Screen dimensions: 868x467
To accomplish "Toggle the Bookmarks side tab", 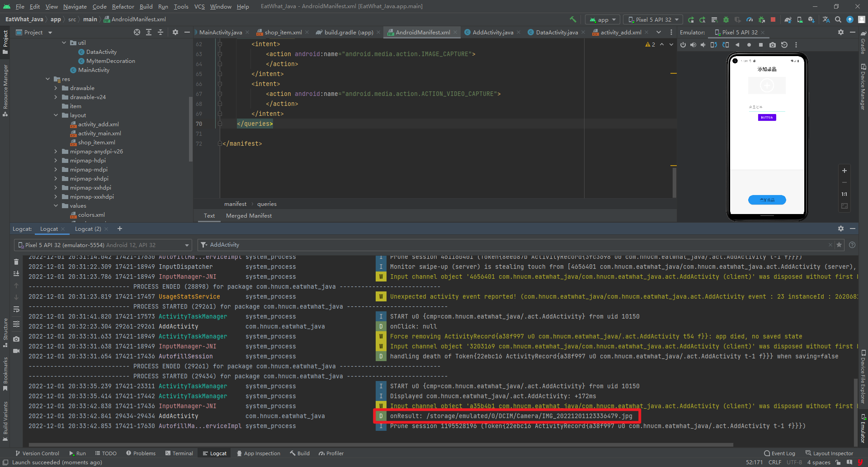I will 5,374.
